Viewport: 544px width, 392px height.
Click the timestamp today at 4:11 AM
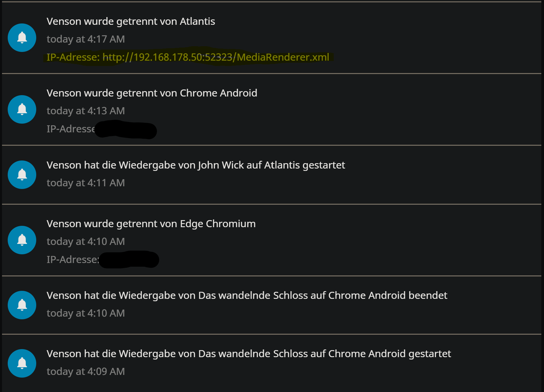click(x=86, y=183)
